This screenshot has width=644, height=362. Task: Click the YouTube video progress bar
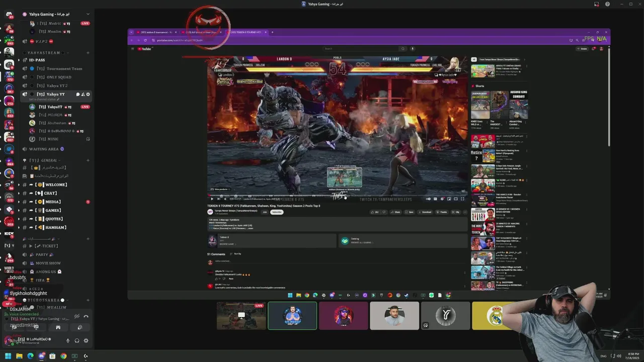(338, 195)
